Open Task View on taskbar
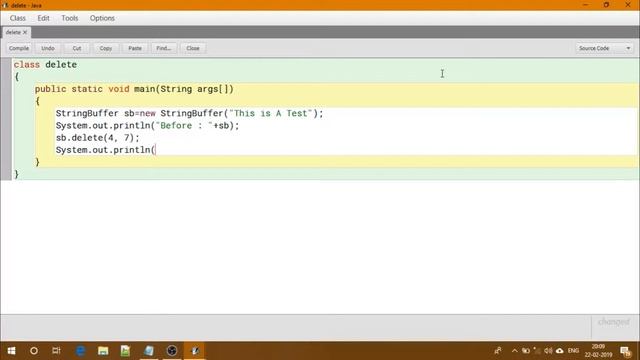The width and height of the screenshot is (640, 360). click(x=56, y=351)
